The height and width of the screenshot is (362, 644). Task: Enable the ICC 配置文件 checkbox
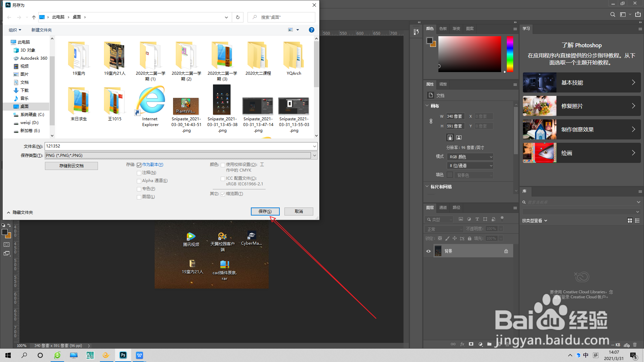tap(223, 179)
